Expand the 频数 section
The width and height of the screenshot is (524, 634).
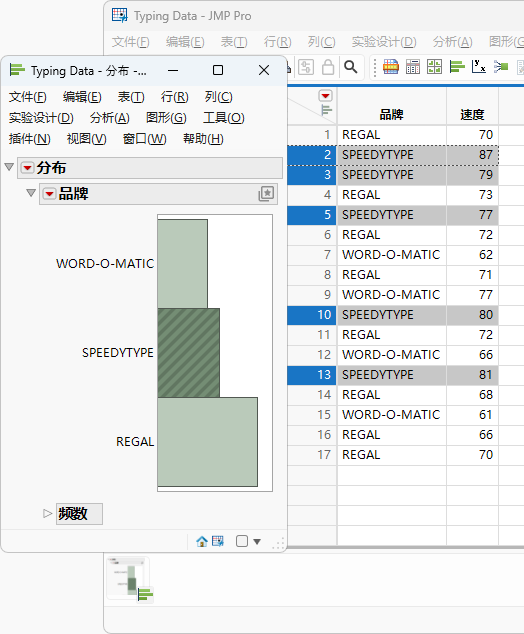(x=48, y=514)
